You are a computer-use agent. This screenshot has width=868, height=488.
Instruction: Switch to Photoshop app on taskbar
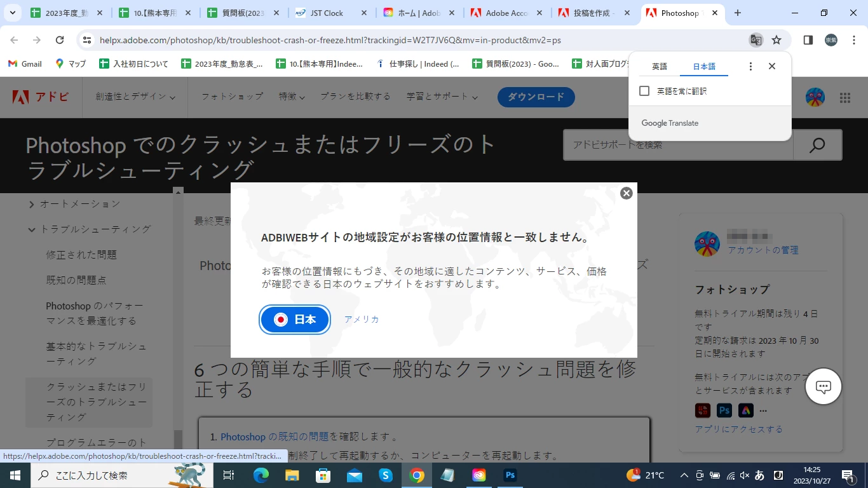point(510,475)
